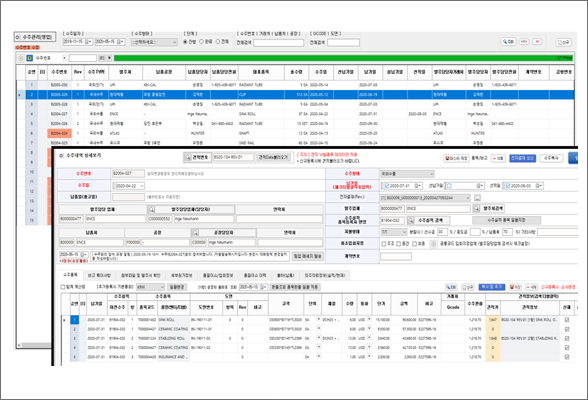Toggle the selection checkbox on the SINK ROLL row
Image resolution: width=588 pixels, height=400 pixels.
(x=567, y=320)
